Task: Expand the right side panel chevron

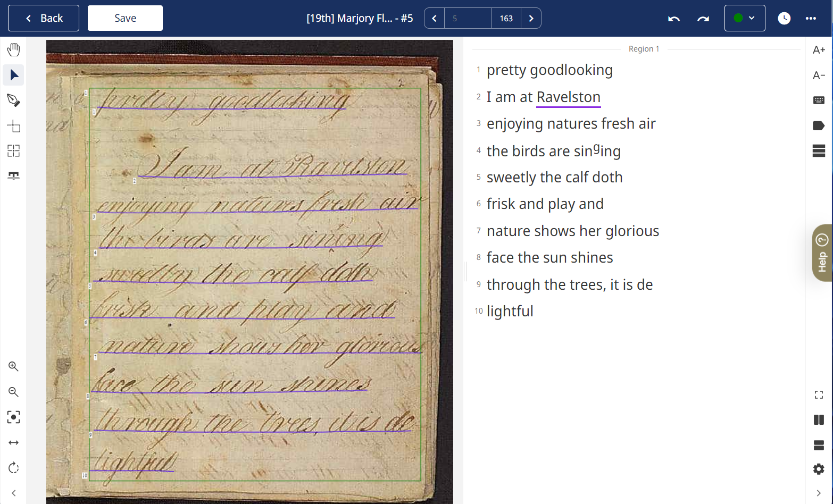Action: pyautogui.click(x=819, y=493)
